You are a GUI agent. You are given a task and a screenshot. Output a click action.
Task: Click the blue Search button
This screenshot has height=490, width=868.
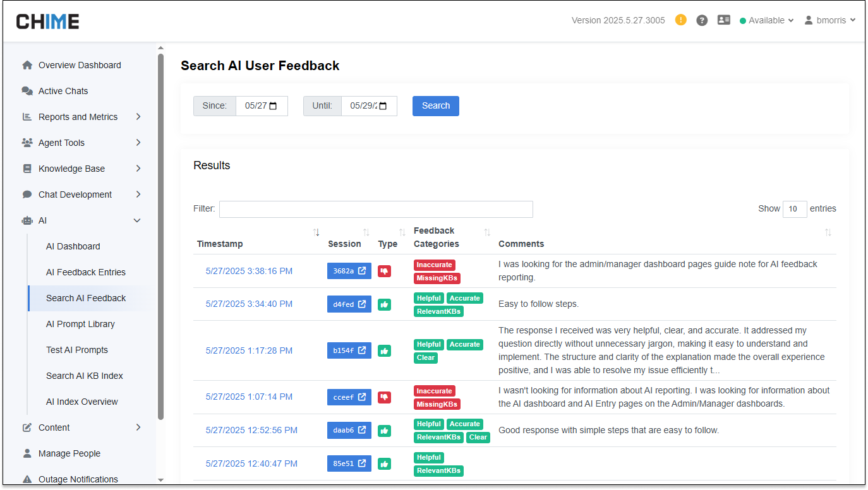[436, 106]
